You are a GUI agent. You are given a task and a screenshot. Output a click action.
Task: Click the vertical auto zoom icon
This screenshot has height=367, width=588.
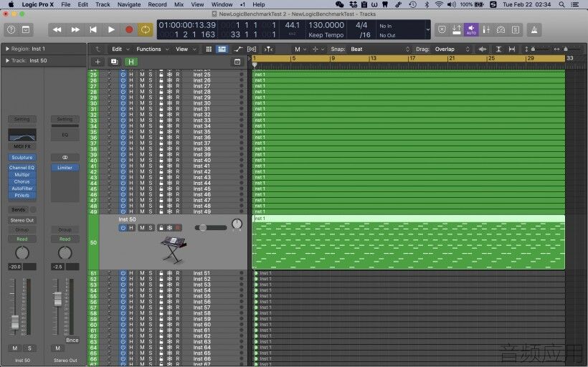(x=498, y=49)
